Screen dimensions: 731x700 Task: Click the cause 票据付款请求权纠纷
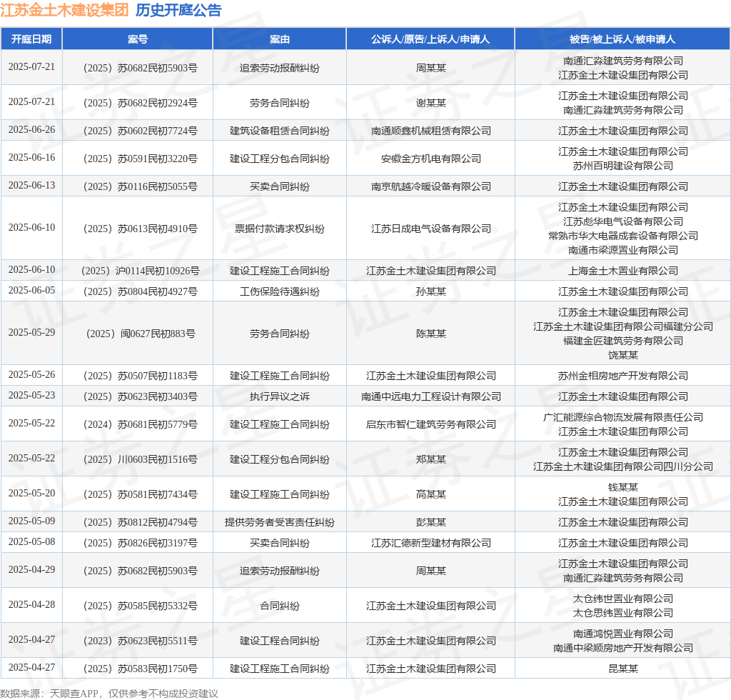[x=280, y=229]
